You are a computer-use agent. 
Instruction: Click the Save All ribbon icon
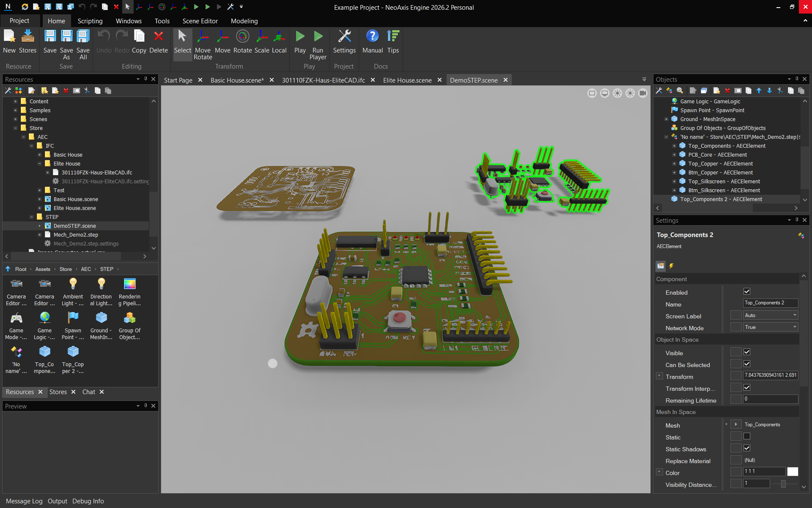[x=83, y=44]
